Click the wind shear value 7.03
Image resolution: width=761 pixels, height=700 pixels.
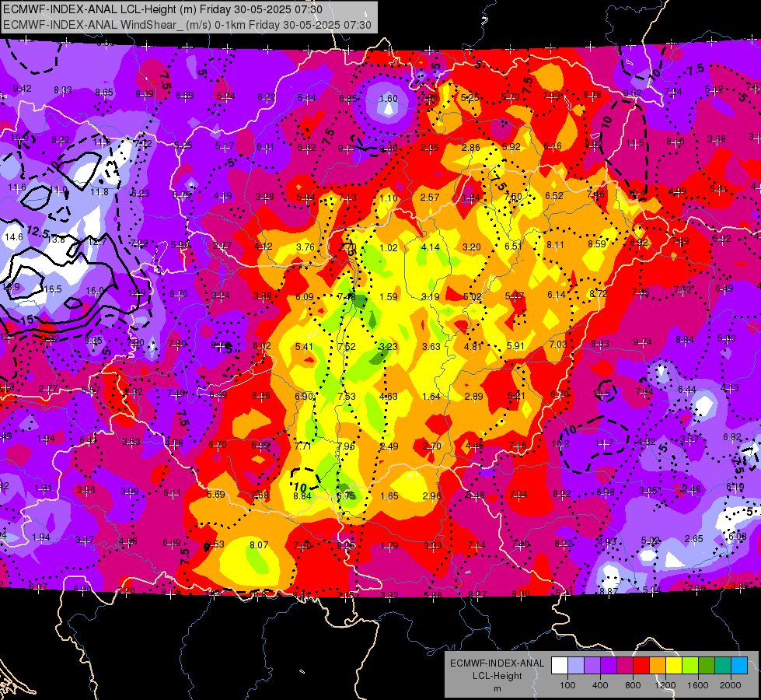(x=558, y=344)
